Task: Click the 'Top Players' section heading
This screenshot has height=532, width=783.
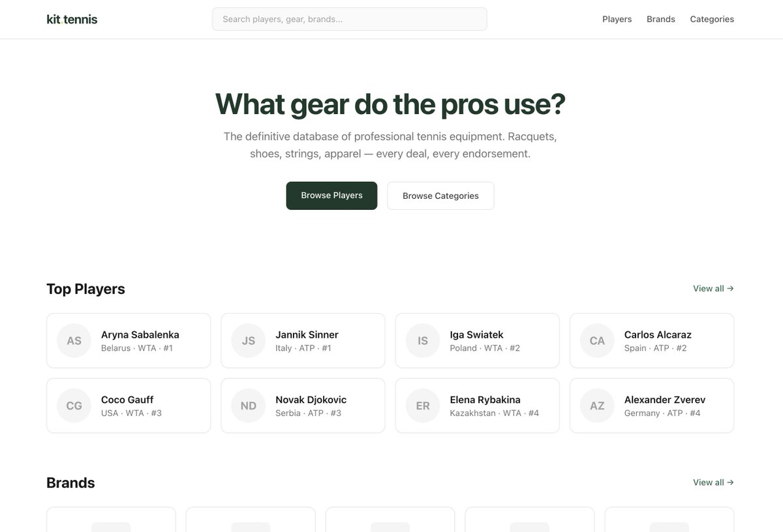Action: 85,289
